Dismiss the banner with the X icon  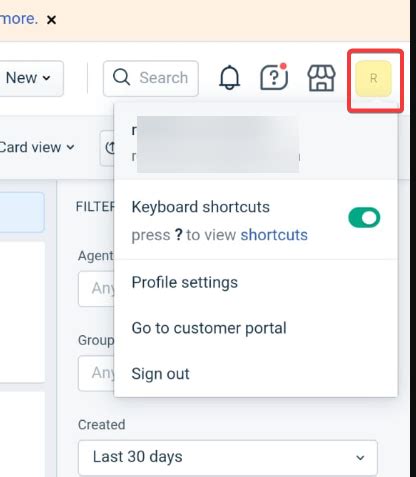coord(51,20)
